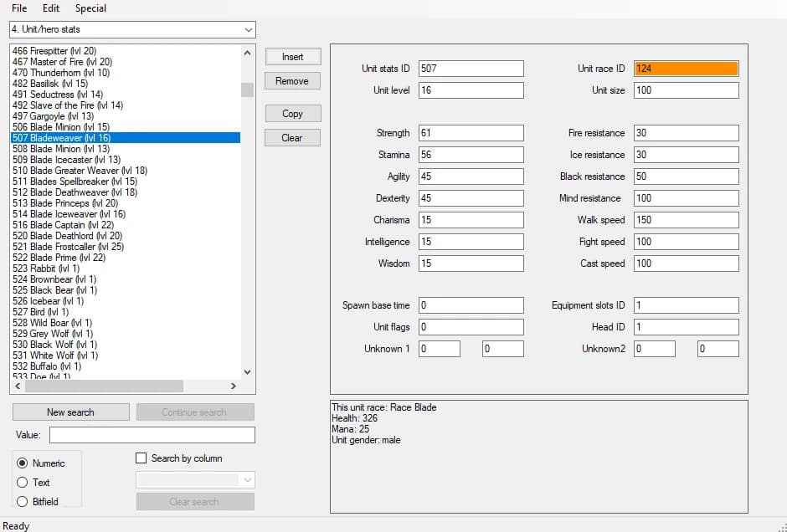Viewport: 787px width, 532px height.
Task: Click the Walk speed field
Action: [687, 220]
